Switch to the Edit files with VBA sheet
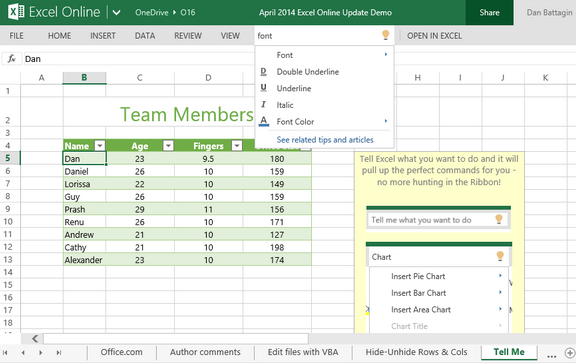Viewport: 576px width, 364px height. 303,352
